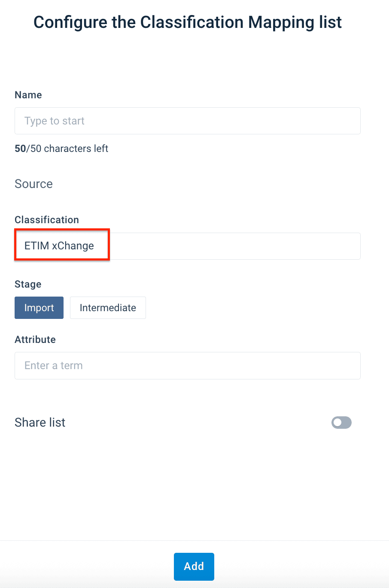Click the 'Name' field label
This screenshot has height=588, width=389.
point(28,95)
